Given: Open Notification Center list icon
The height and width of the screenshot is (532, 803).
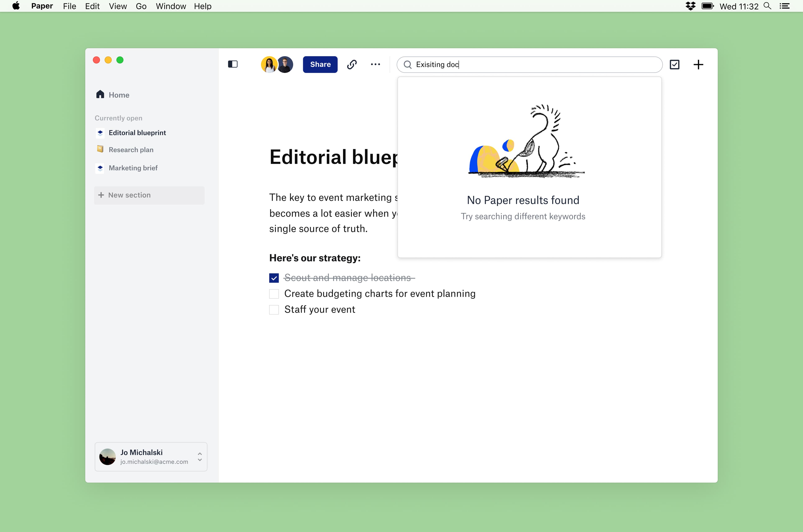Looking at the screenshot, I should [x=785, y=6].
